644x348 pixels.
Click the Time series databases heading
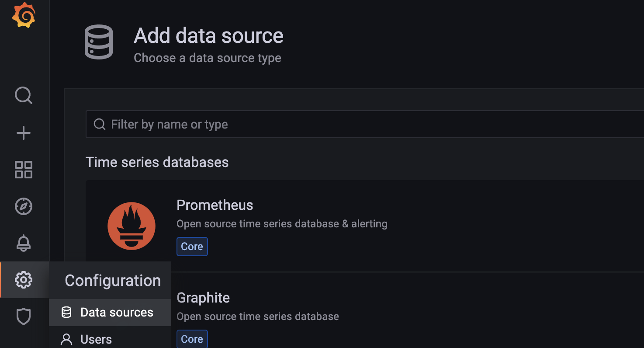[x=157, y=162]
